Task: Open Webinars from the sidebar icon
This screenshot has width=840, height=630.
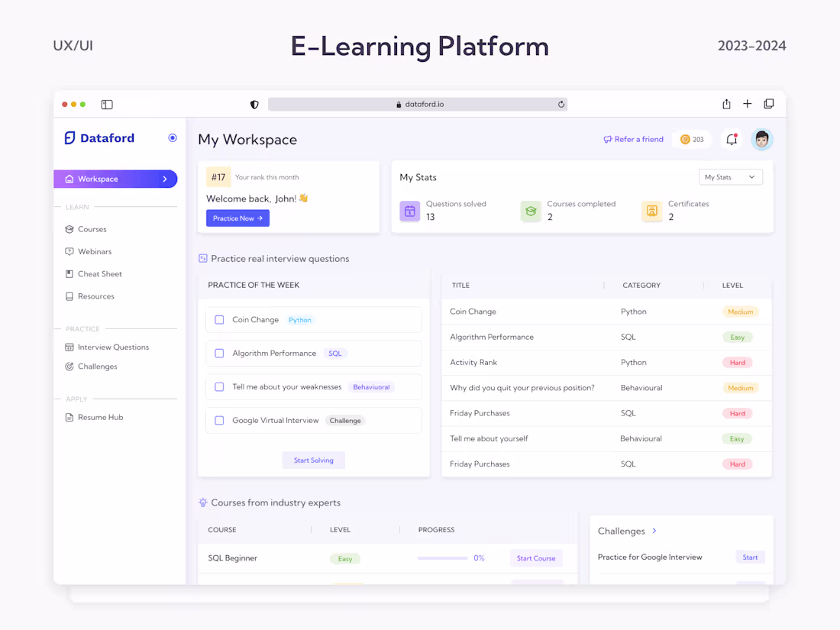Action: pyautogui.click(x=69, y=251)
